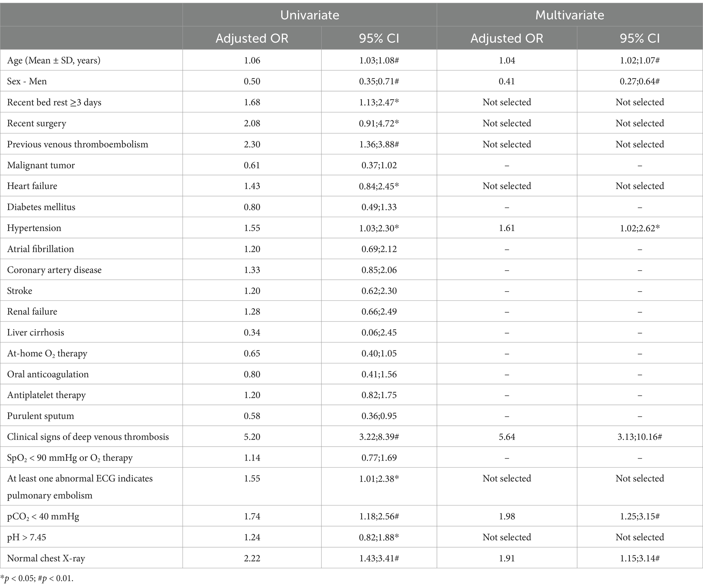703x588 pixels.
Task: Select the multivariate odds ratio 5.64 cell
Action: (x=507, y=437)
